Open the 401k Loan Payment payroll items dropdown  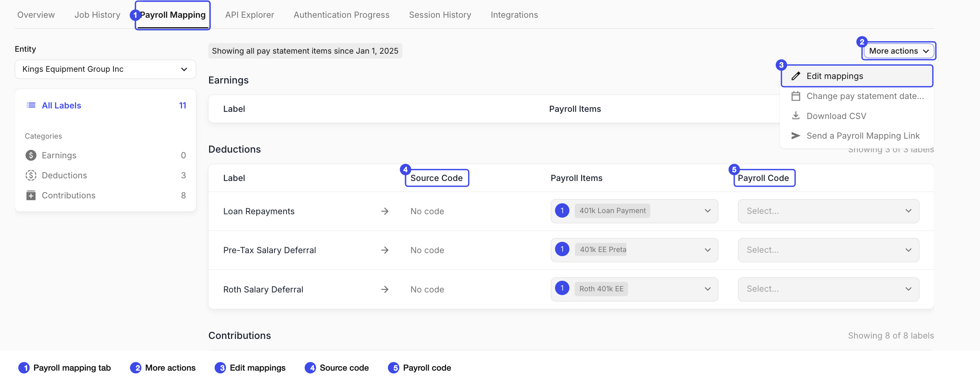[x=634, y=211]
